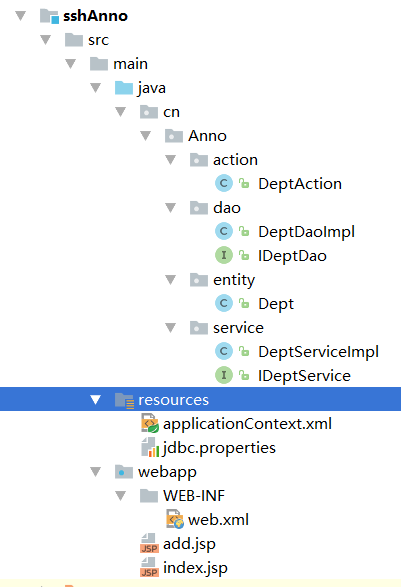Collapse the java folder arrow

pos(96,88)
